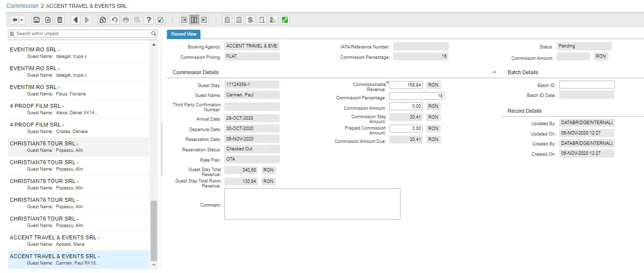The width and height of the screenshot is (644, 273).
Task: Collapse to the left-pane layout icon
Action: pos(184,20)
